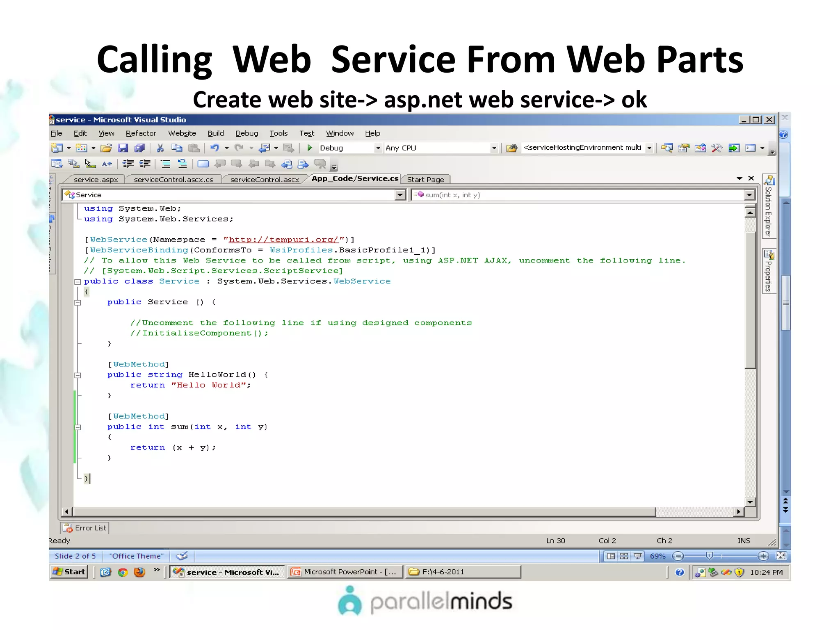Click the Copy icon in toolbar

pos(177,148)
